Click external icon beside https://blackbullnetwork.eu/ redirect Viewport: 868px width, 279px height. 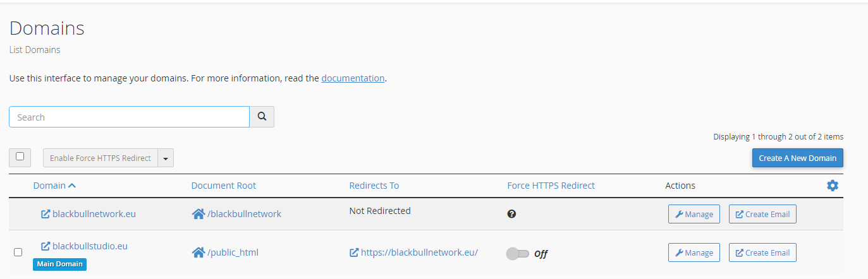point(354,252)
